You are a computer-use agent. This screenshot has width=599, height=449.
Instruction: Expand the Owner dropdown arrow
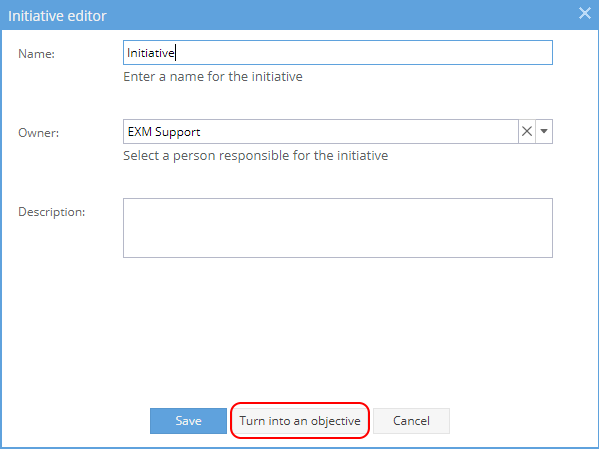click(x=544, y=131)
